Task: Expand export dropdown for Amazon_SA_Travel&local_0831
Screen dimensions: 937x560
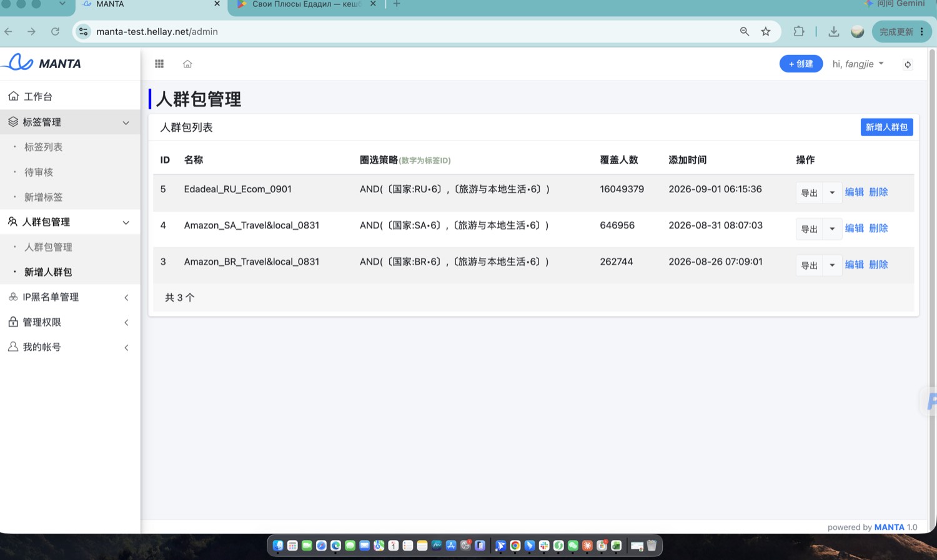Action: (x=832, y=228)
